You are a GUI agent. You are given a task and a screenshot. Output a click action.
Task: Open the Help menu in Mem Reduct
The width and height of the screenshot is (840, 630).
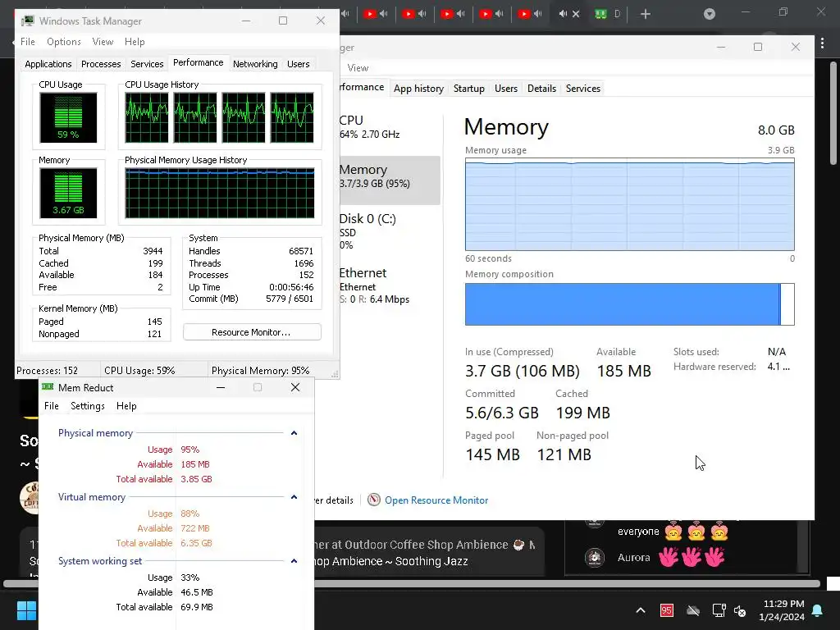point(126,406)
